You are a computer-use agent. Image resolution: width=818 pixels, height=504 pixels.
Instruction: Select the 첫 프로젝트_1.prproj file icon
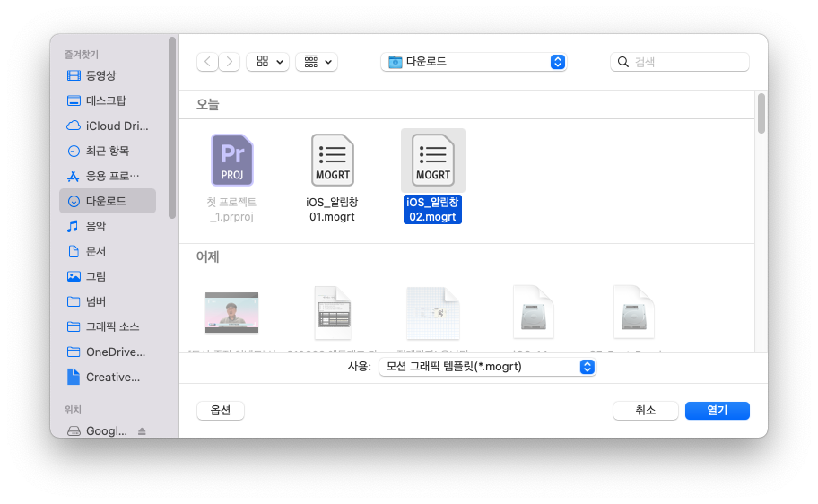pyautogui.click(x=232, y=161)
